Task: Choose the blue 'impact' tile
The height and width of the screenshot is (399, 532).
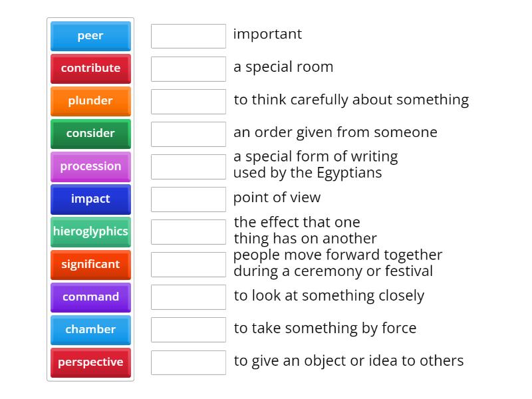Action: coord(90,199)
